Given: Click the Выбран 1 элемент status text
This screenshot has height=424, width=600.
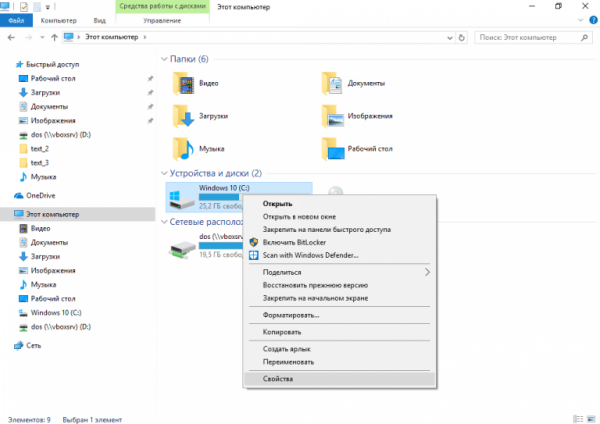Looking at the screenshot, I should 92,420.
